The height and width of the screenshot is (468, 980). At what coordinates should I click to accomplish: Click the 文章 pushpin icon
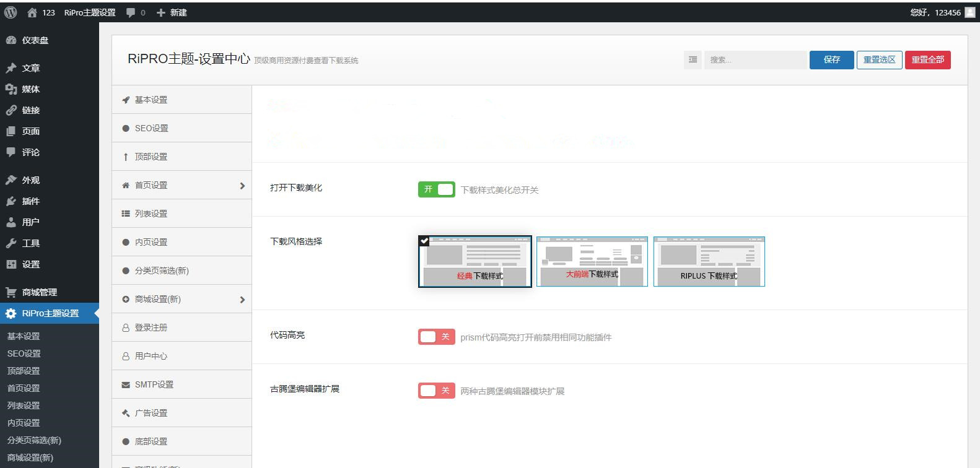[11, 68]
